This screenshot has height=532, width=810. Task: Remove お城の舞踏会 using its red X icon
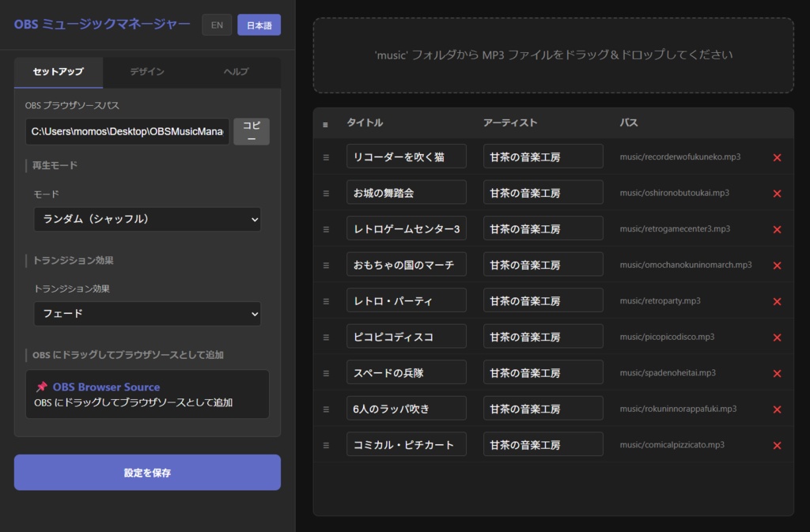coord(776,192)
